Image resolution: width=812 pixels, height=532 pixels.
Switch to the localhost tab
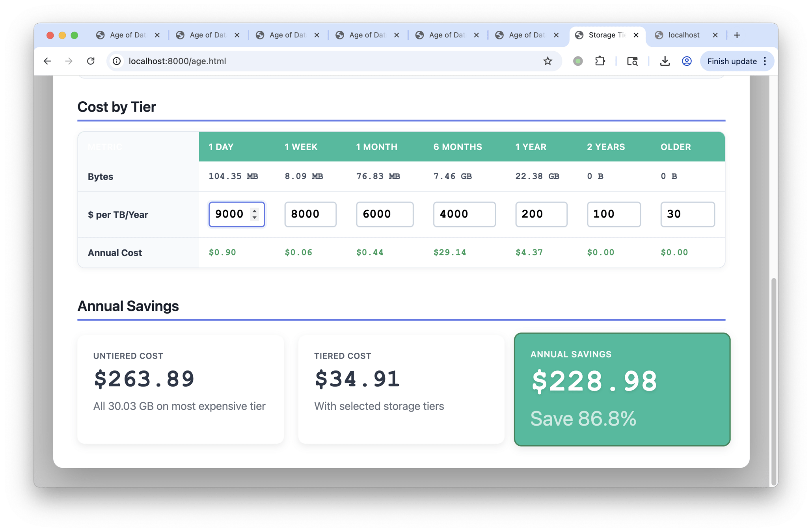683,35
